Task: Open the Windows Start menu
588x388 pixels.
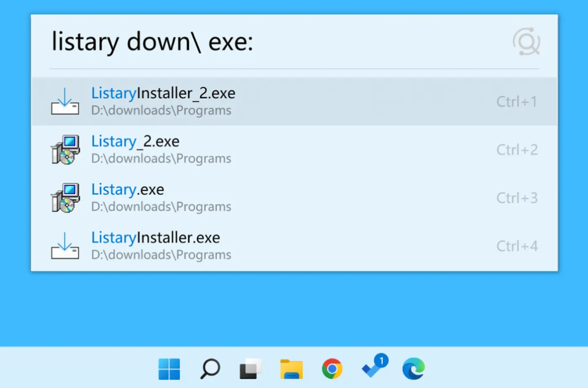Action: pyautogui.click(x=169, y=369)
